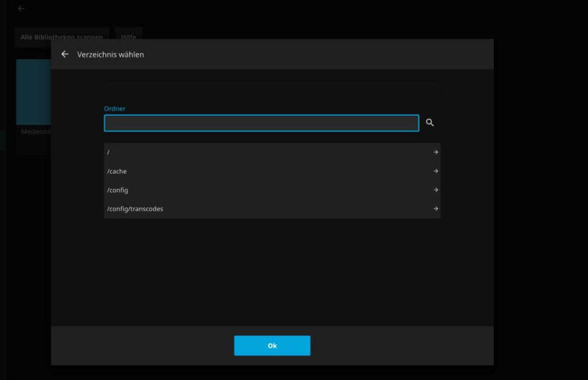Click the arrow icon on the / row
Viewport: 588px width, 380px height.
tap(436, 152)
